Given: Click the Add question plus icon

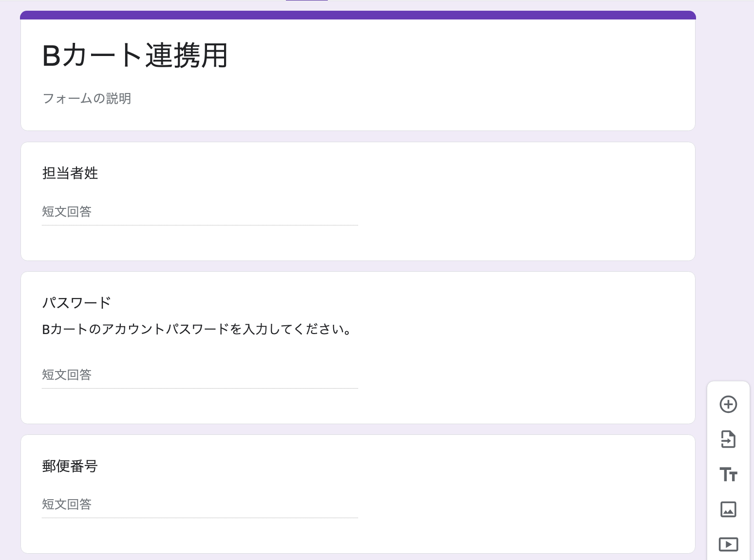Looking at the screenshot, I should 728,404.
